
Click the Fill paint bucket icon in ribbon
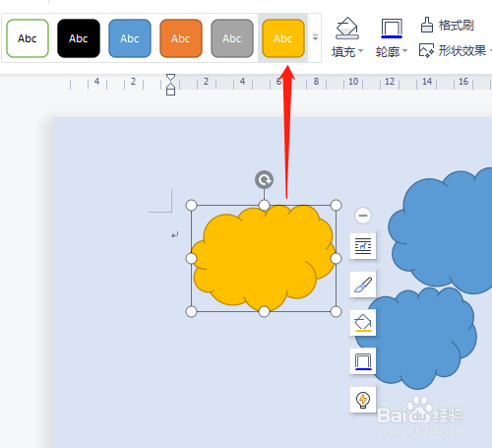coord(347,29)
